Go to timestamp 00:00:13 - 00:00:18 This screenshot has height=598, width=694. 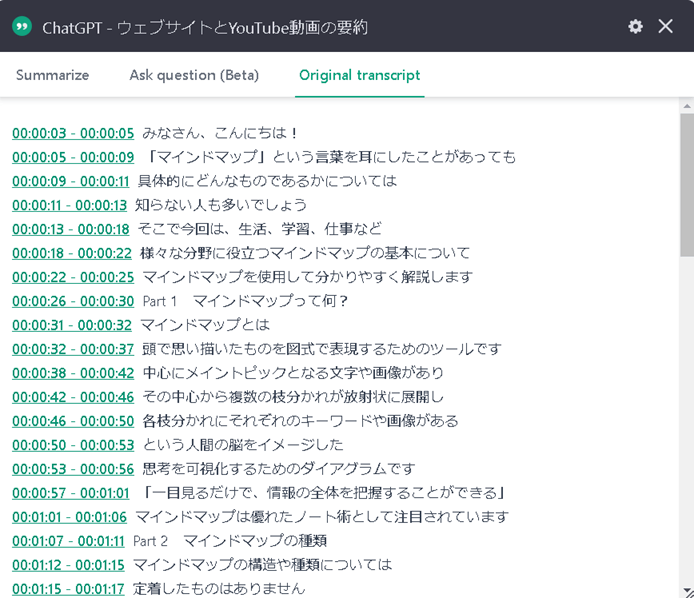click(70, 229)
